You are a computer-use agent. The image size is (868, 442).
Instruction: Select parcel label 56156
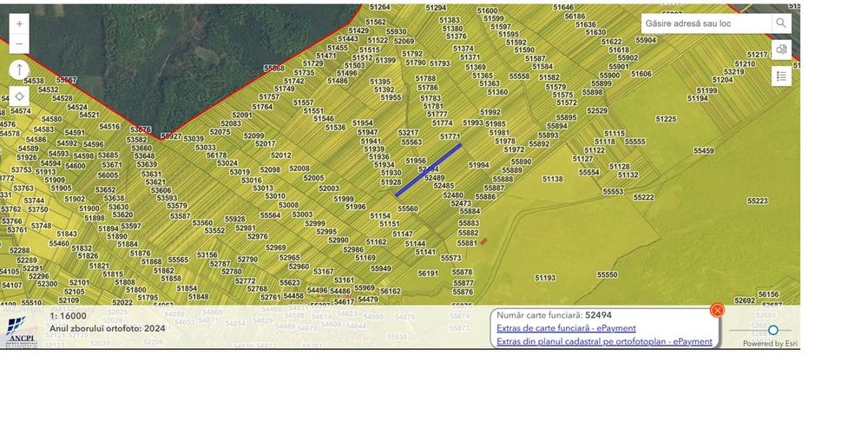click(768, 294)
